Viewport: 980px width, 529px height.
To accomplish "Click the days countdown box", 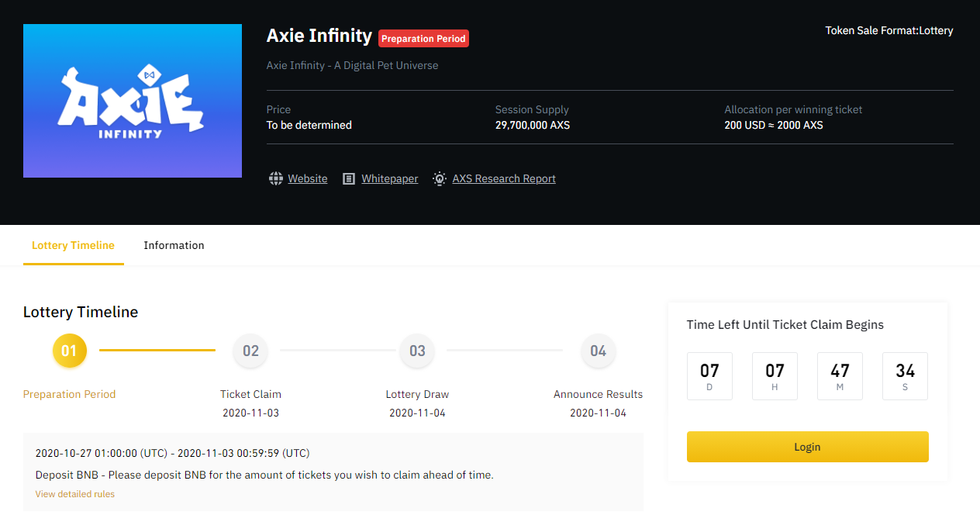I will [709, 376].
